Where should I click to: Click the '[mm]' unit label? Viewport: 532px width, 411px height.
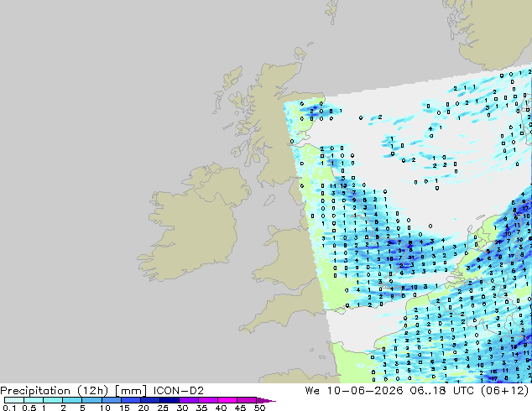pos(131,391)
